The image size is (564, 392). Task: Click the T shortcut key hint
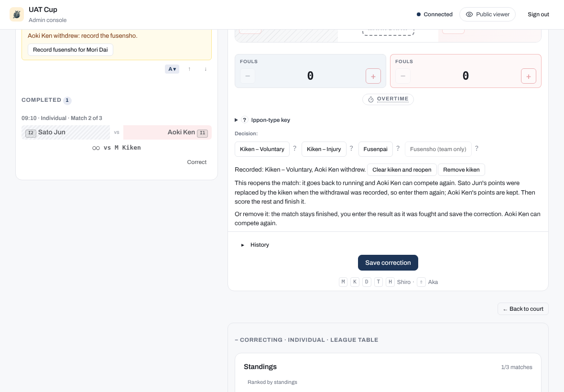click(379, 282)
